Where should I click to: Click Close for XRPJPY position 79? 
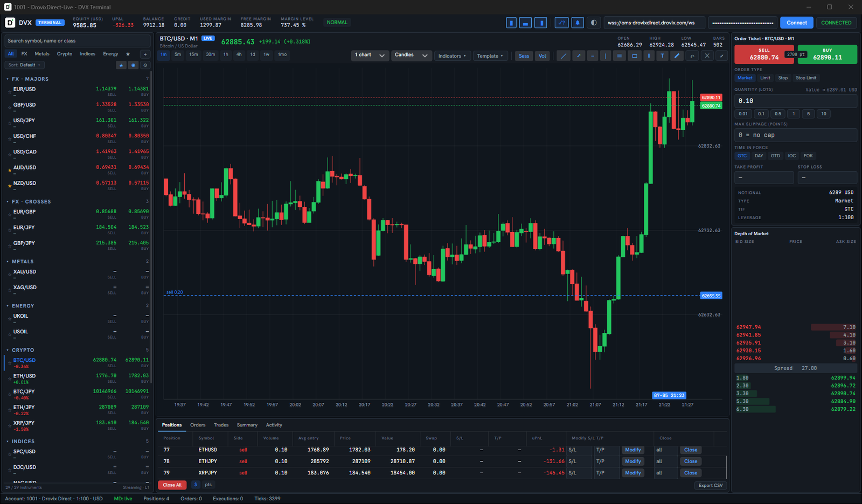coord(691,473)
